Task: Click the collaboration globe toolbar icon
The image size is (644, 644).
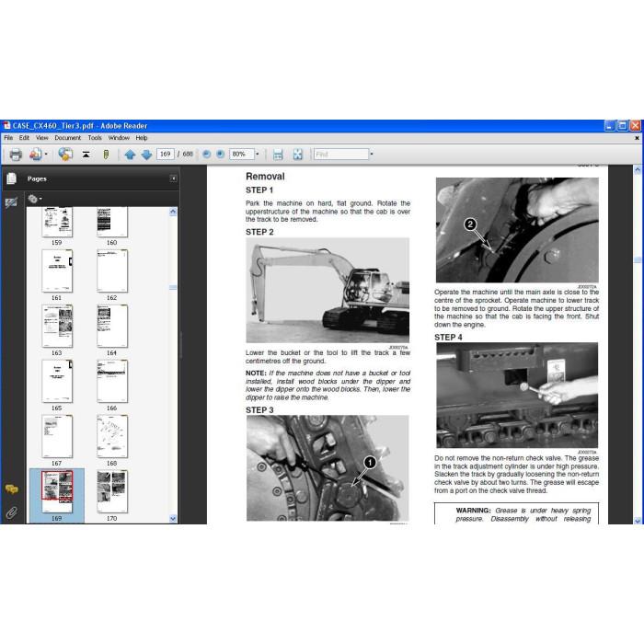Action: click(x=65, y=155)
